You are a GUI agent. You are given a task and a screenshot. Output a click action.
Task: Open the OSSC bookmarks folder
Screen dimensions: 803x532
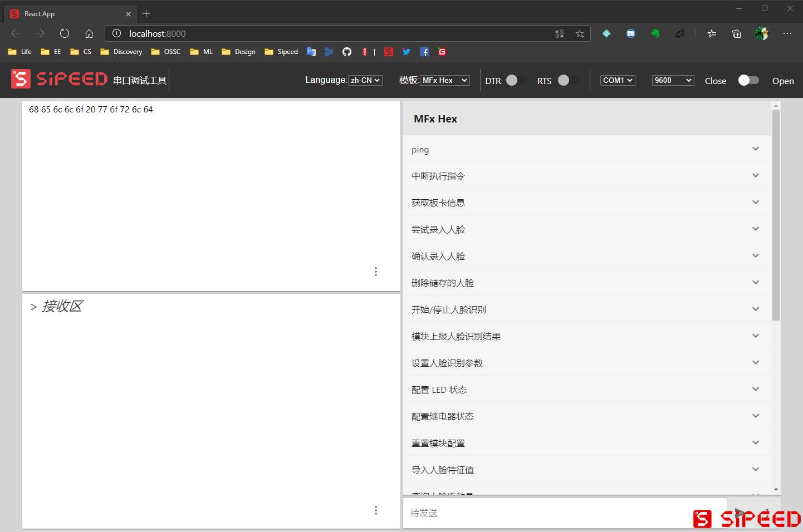click(165, 52)
